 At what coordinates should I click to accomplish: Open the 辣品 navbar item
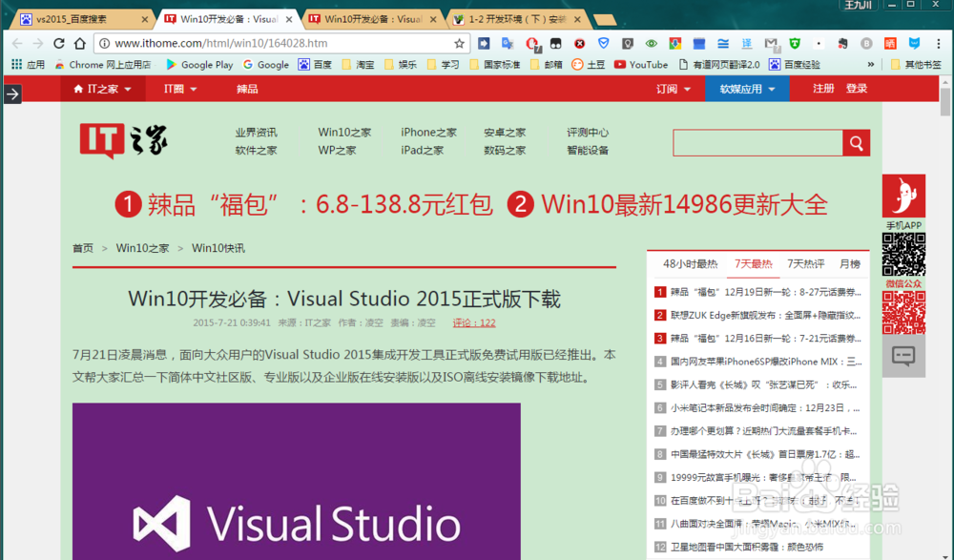point(247,89)
